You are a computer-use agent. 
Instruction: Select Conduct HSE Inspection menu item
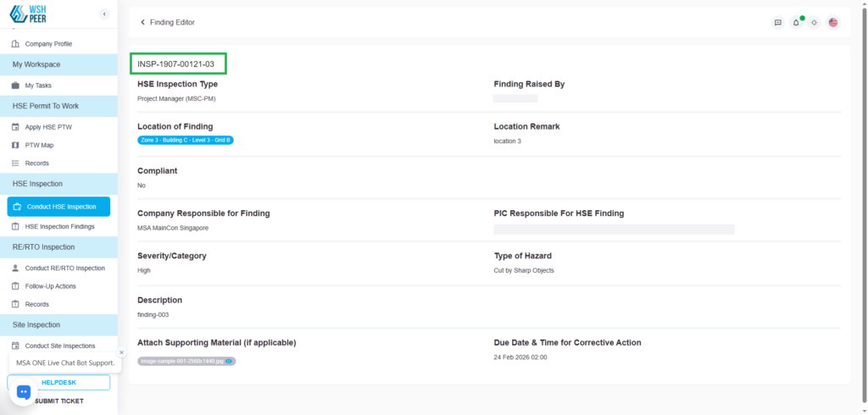59,207
